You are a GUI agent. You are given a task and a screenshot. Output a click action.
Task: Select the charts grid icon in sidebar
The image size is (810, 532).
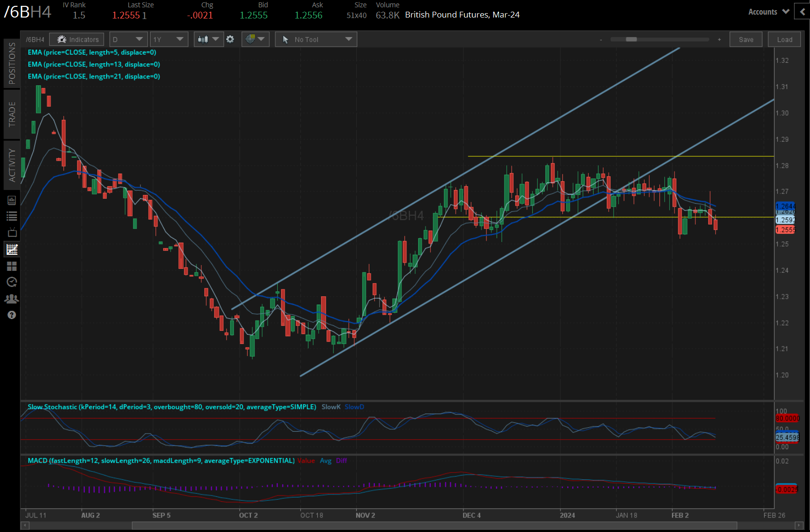point(12,249)
